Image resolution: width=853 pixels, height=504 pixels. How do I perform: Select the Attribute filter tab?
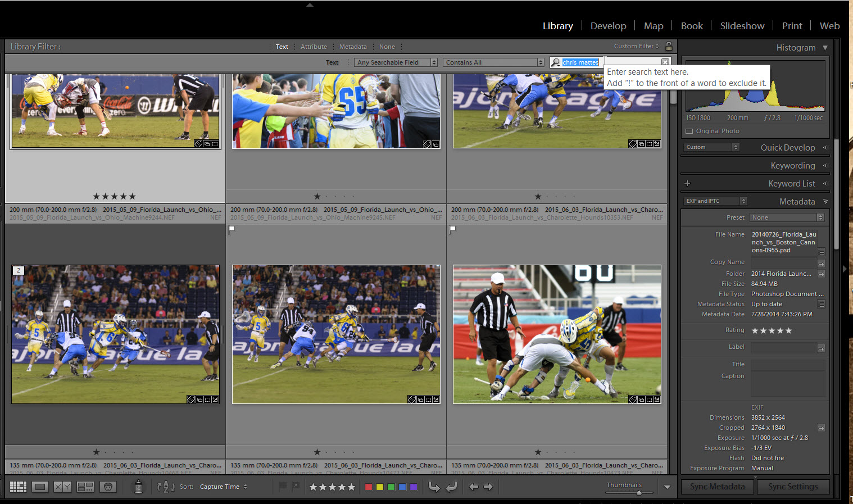tap(314, 47)
